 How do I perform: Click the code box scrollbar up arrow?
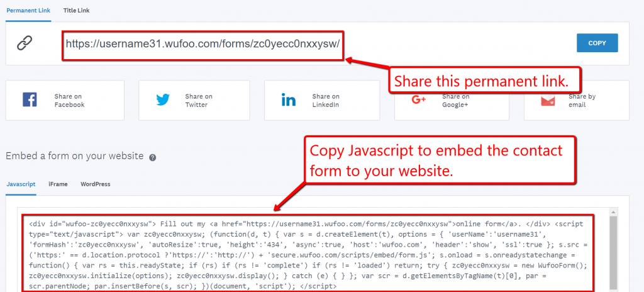click(613, 212)
